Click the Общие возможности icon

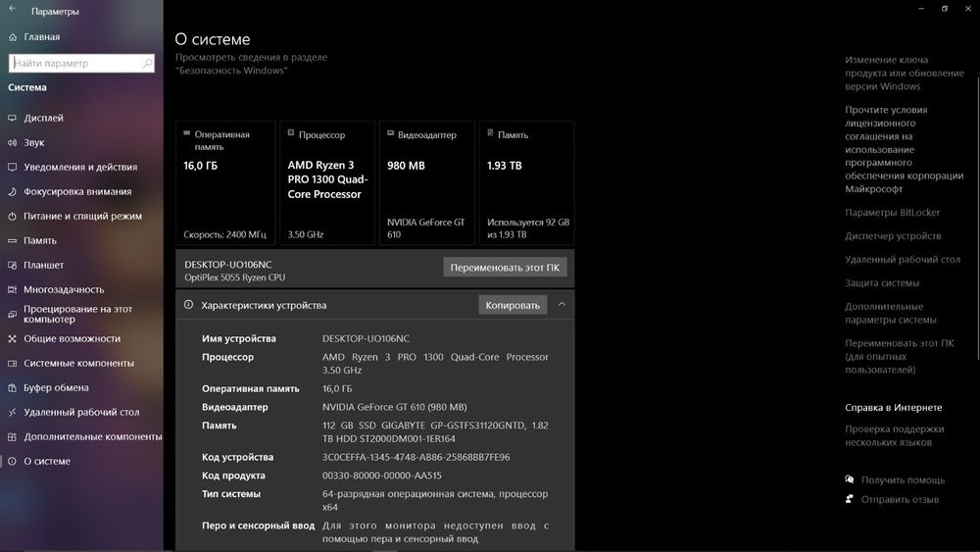pyautogui.click(x=12, y=339)
